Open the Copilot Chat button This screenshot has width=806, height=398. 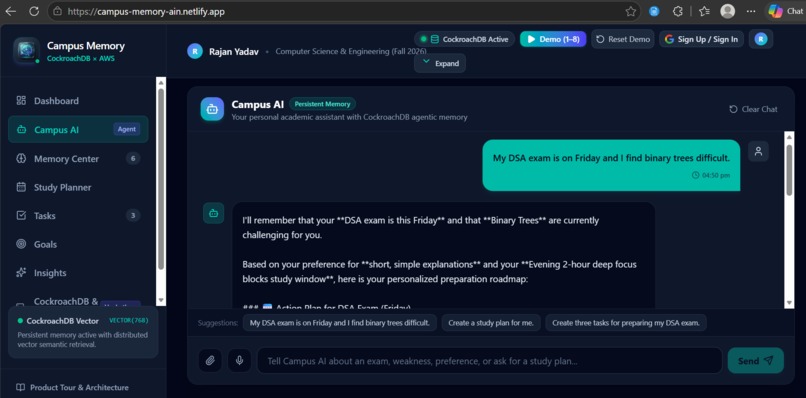[x=785, y=11]
